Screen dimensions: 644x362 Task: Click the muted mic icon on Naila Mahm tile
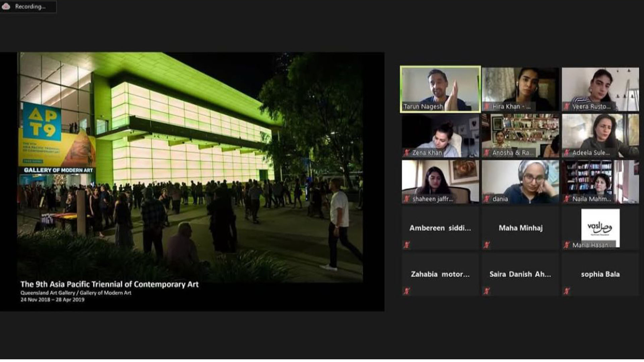click(567, 199)
